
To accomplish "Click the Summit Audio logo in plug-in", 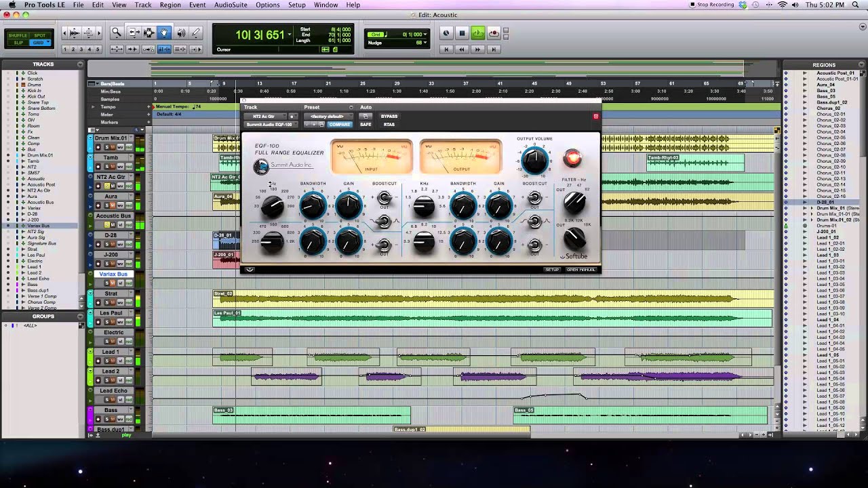I will tap(261, 167).
